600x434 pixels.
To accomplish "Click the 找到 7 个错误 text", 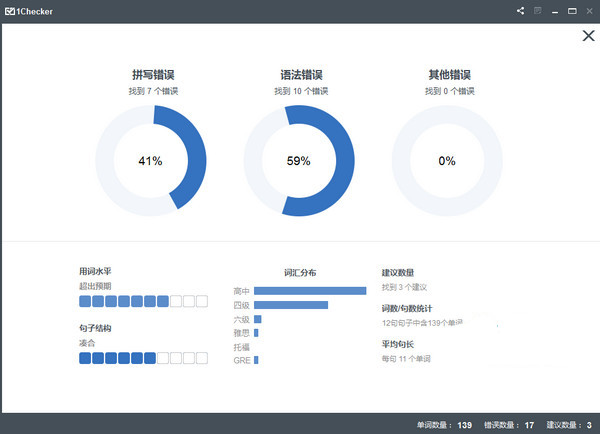I will pyautogui.click(x=153, y=91).
